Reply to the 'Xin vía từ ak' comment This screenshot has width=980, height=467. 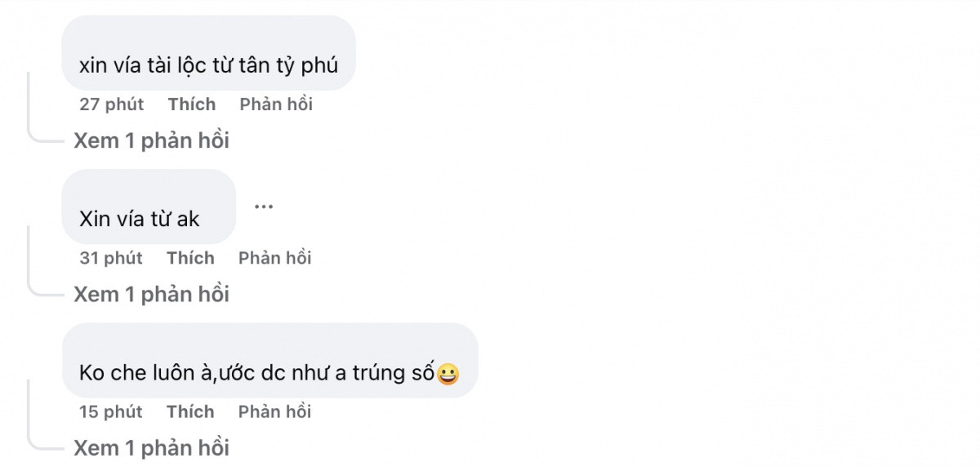275,258
